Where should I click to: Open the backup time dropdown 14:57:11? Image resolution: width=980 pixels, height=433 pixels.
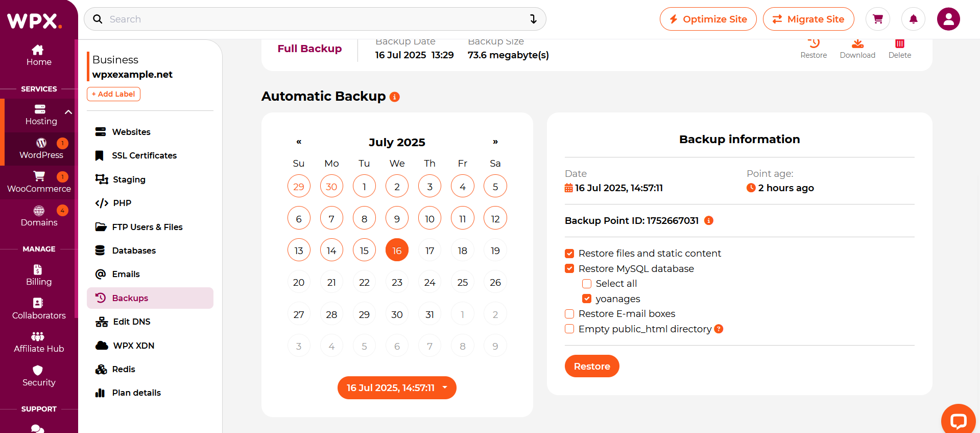[x=397, y=388]
